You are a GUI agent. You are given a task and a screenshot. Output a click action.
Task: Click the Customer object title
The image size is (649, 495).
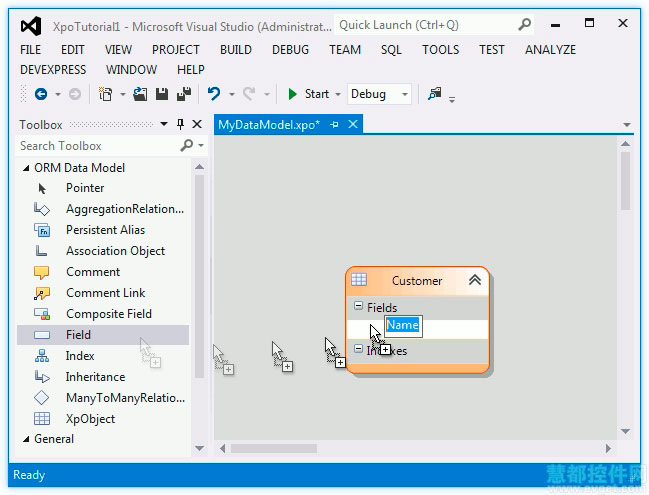click(x=417, y=281)
